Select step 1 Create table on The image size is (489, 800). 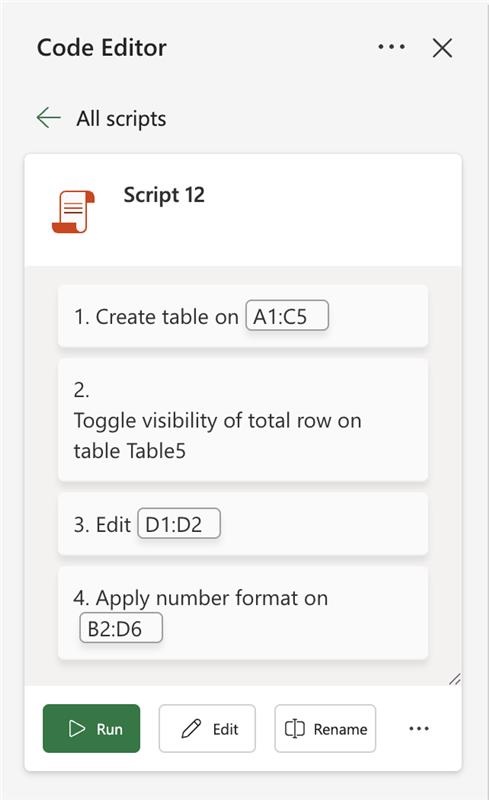click(x=242, y=316)
